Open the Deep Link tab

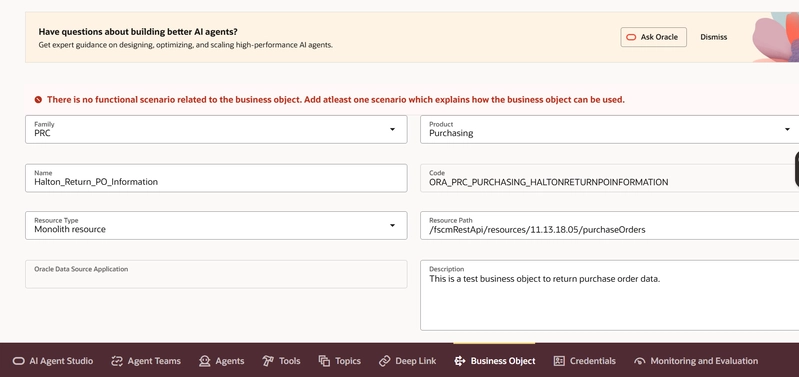tap(408, 361)
